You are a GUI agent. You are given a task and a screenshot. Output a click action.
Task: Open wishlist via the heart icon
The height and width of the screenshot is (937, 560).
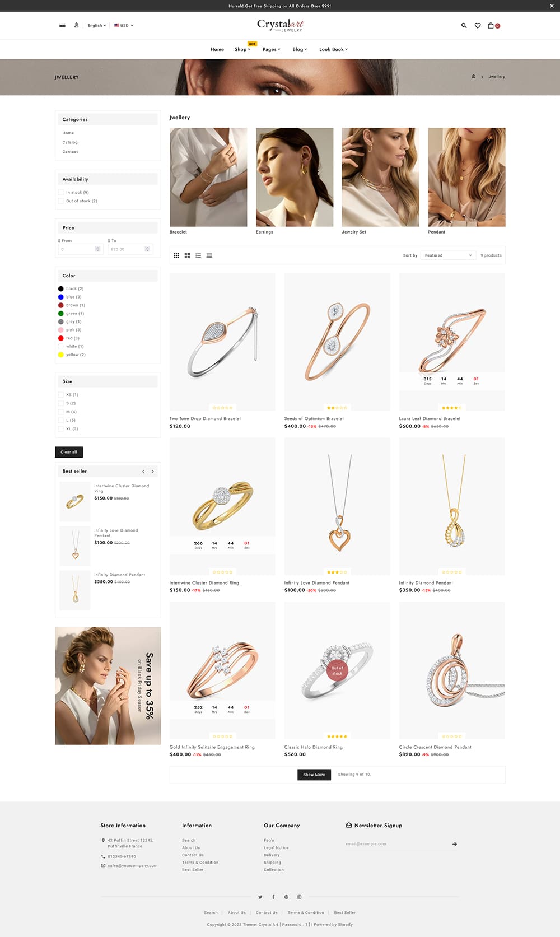[x=478, y=25]
